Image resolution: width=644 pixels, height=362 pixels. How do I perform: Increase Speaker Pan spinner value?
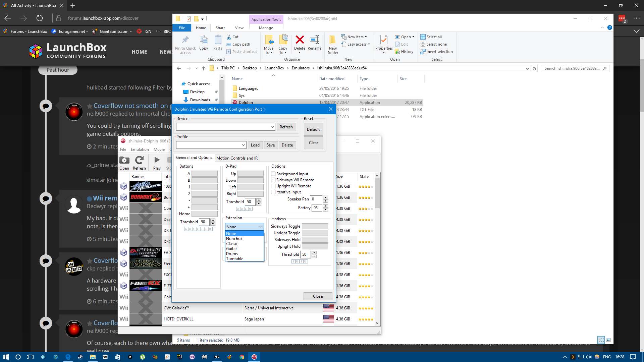pos(325,197)
